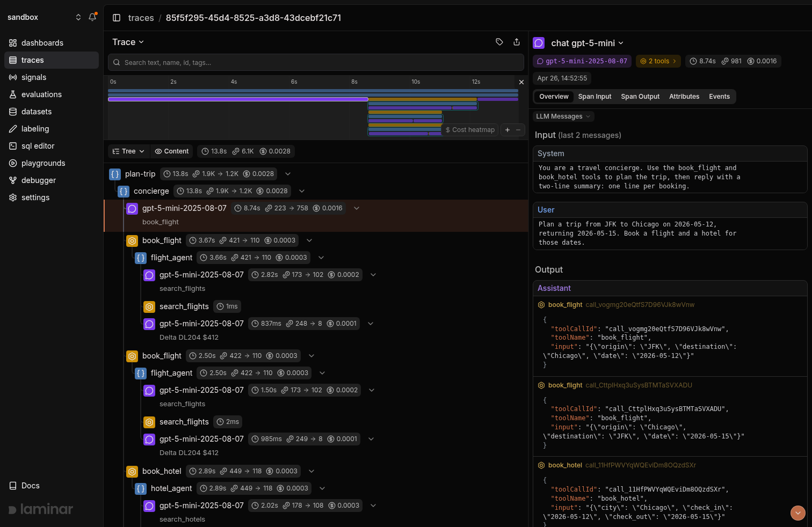The image size is (812, 527).
Task: Open the sql editor
Action: (52, 146)
